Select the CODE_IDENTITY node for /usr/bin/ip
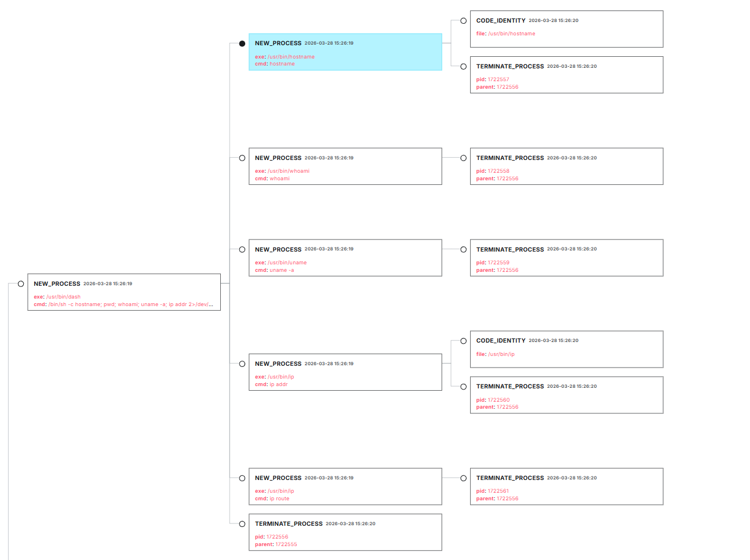The image size is (750, 560). (566, 348)
